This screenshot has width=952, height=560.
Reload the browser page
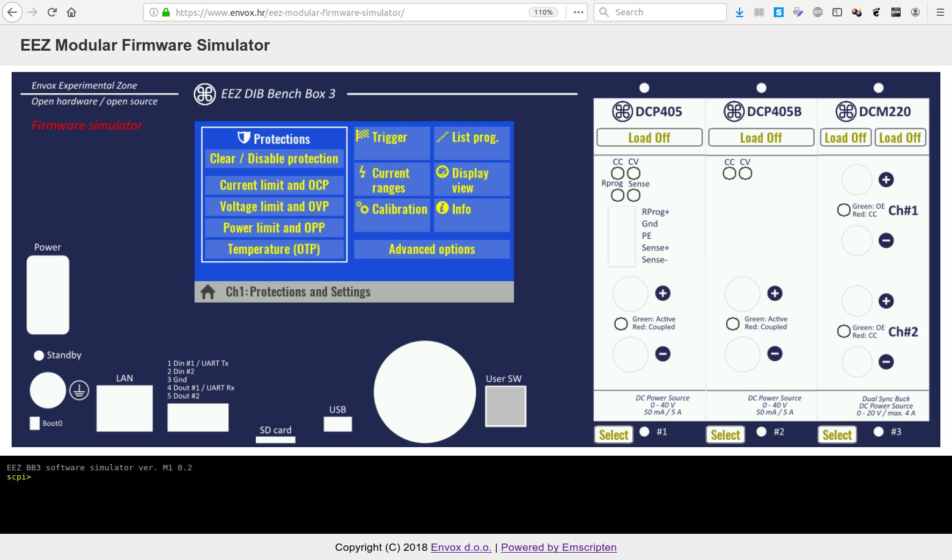(x=52, y=12)
